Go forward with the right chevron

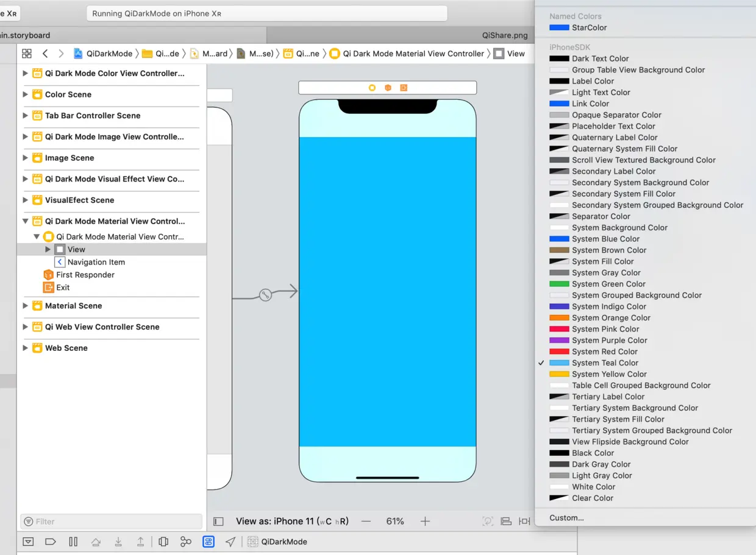pos(61,54)
